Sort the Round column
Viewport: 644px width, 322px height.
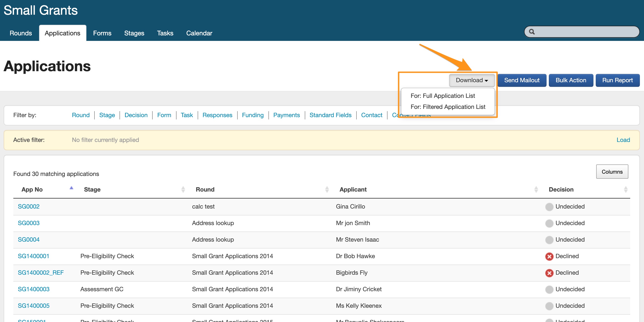327,189
